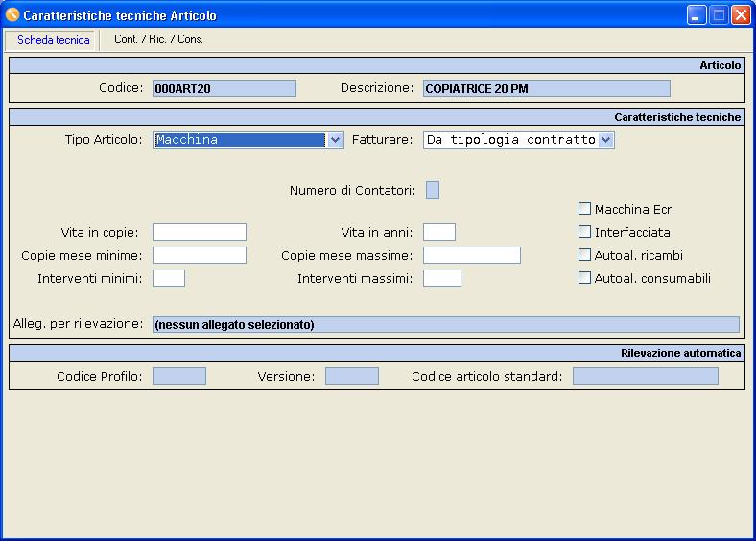
Task: Click the Copie mese massime label
Action: click(x=346, y=255)
